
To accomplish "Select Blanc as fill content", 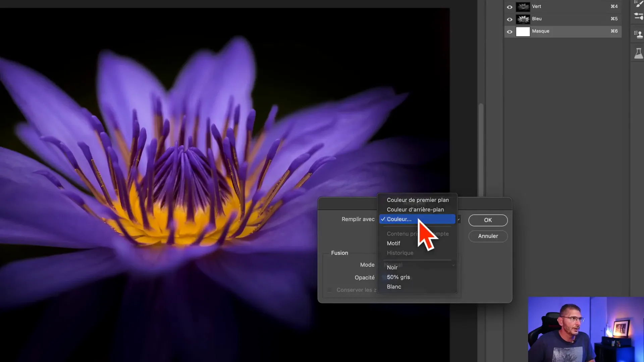I will [x=418, y=287].
